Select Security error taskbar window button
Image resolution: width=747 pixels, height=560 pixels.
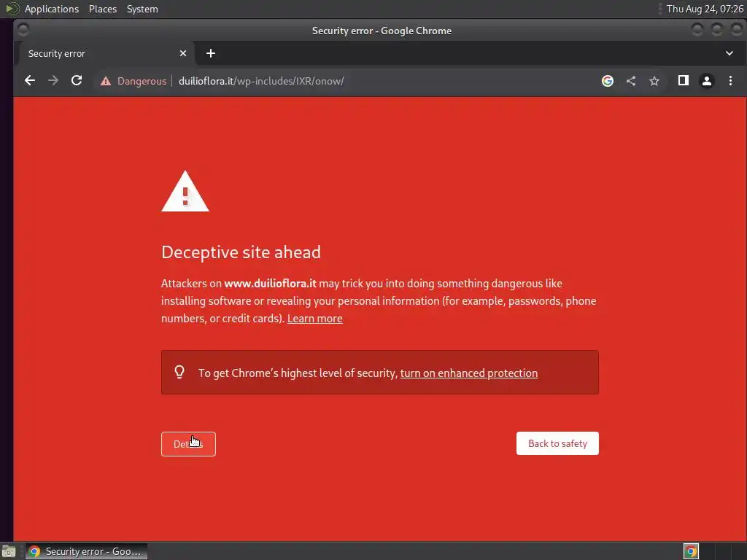point(86,551)
